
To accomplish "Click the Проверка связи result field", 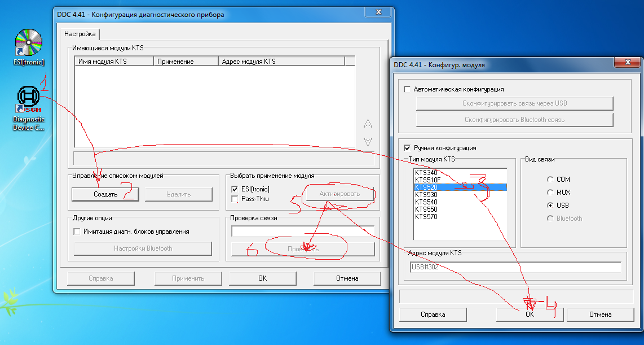I will coord(303,231).
